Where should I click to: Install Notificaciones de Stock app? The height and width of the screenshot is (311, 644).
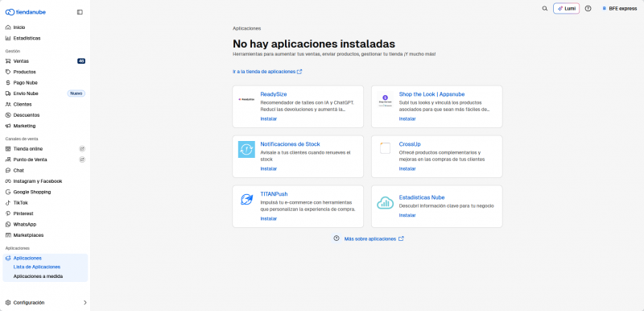pos(269,169)
